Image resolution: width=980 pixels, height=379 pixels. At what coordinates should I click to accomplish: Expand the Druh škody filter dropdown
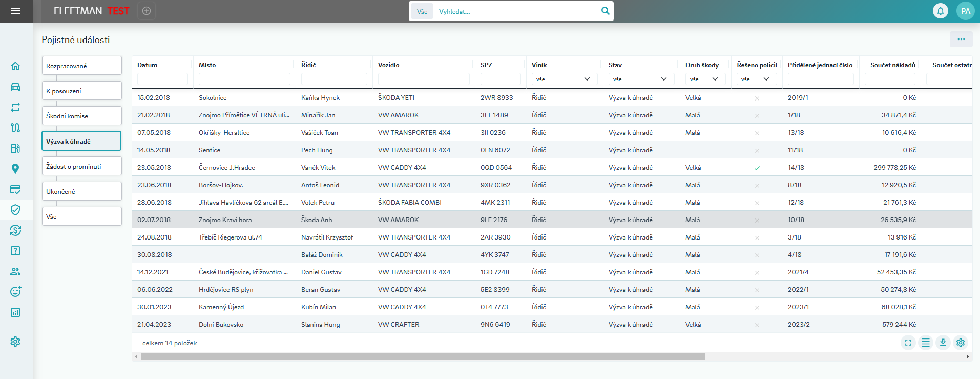pyautogui.click(x=704, y=79)
